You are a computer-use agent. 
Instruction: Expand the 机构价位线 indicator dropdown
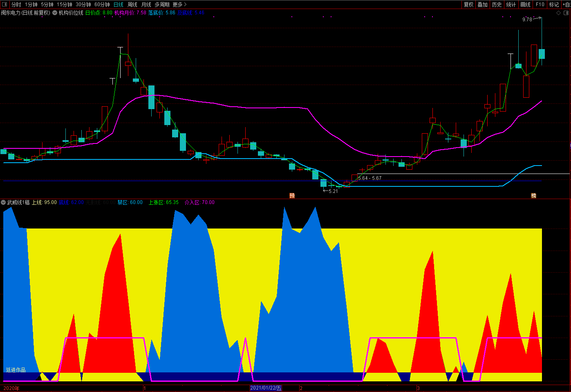pyautogui.click(x=55, y=13)
